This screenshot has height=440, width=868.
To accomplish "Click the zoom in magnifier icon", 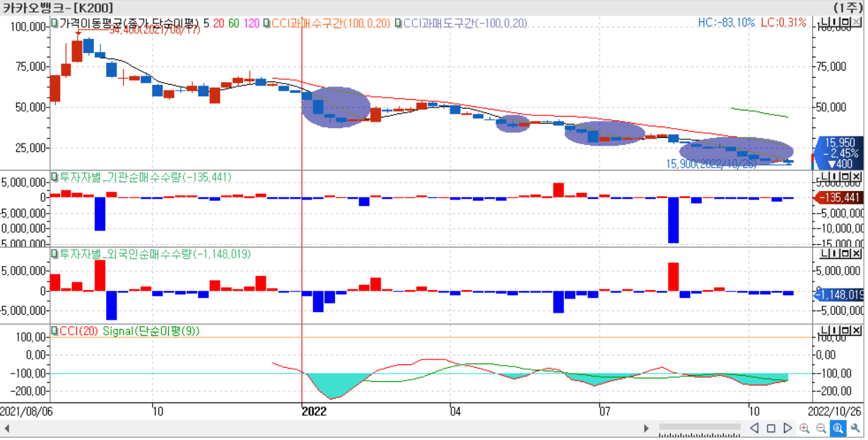I will click(x=804, y=429).
